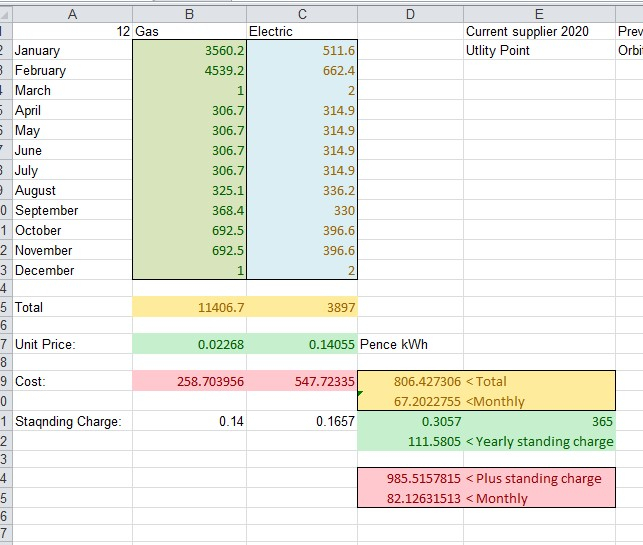Select the column B header

[x=188, y=12]
